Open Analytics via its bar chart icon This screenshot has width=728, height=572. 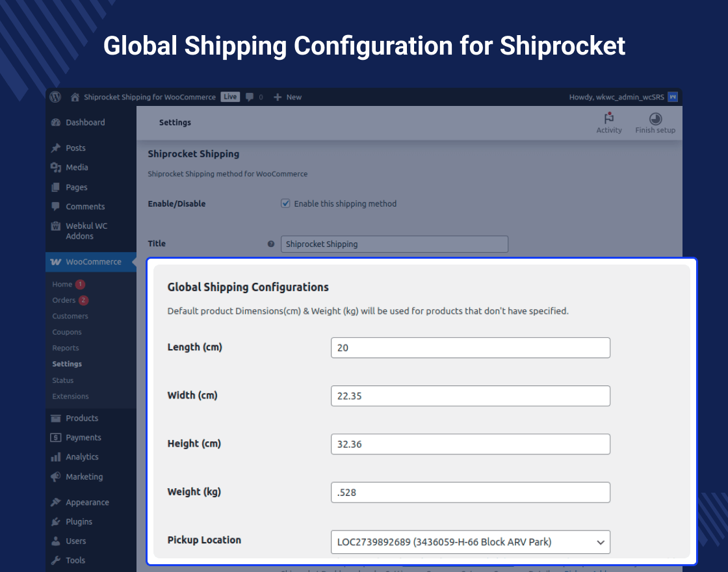(57, 457)
